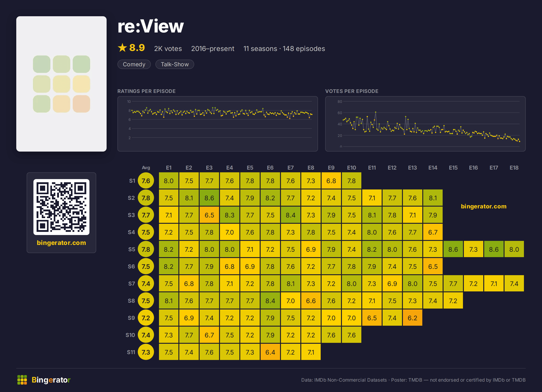This screenshot has width=542, height=392.
Task: Select the Comedy genre tag
Action: [x=134, y=64]
